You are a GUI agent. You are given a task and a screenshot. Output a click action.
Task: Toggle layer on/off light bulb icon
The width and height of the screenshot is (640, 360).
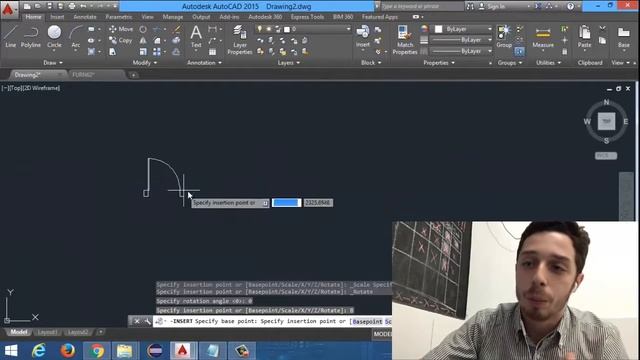260,29
